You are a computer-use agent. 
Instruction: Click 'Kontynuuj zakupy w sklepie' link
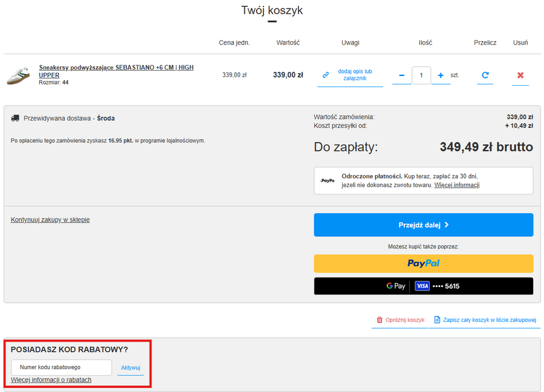(x=50, y=220)
